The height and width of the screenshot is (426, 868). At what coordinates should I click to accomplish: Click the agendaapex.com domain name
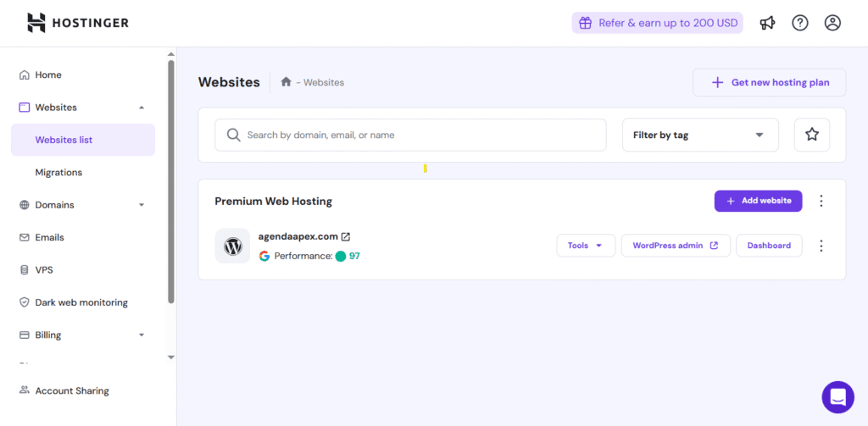[x=298, y=236]
